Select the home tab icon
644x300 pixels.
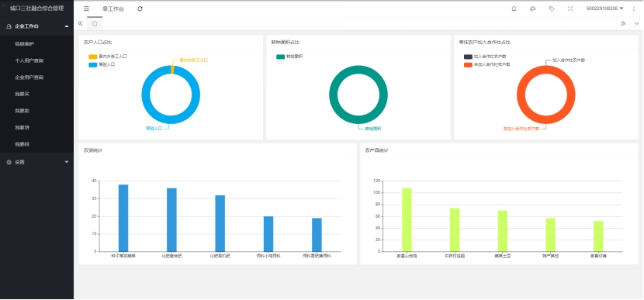point(95,23)
